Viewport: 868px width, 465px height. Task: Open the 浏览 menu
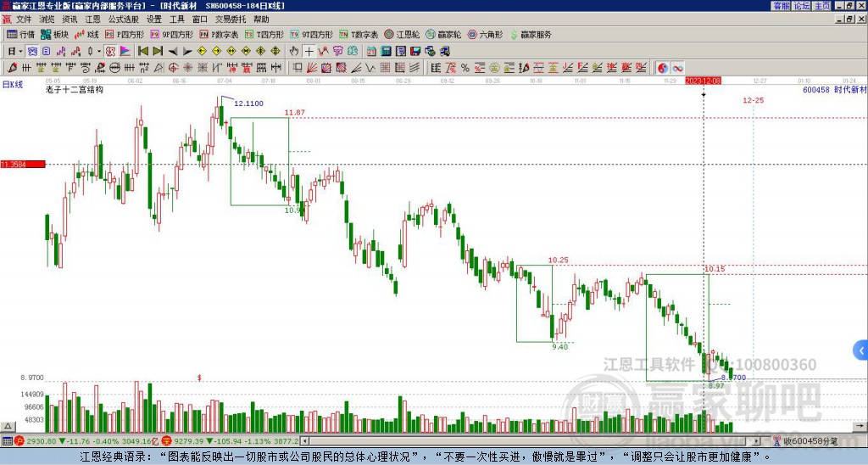[x=47, y=20]
